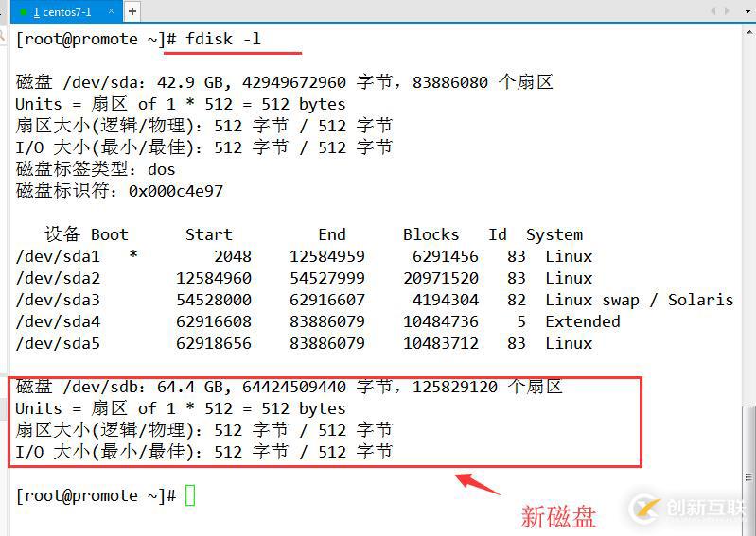
Task: Click the 'System' column header
Action: click(x=554, y=235)
